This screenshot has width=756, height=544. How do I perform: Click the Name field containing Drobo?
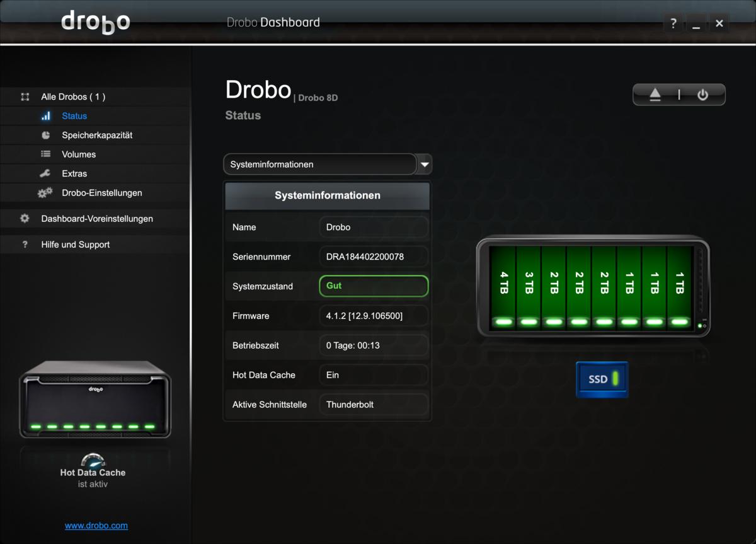pyautogui.click(x=374, y=227)
